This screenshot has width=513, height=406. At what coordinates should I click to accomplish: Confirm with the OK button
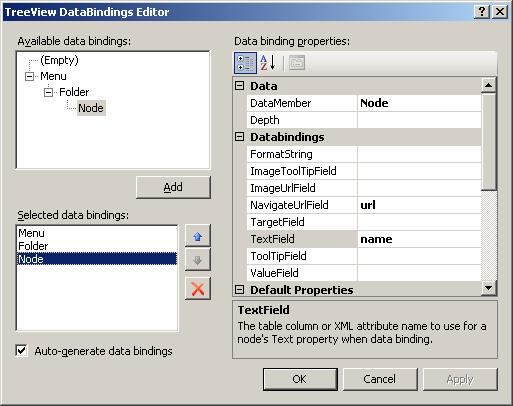tap(300, 379)
